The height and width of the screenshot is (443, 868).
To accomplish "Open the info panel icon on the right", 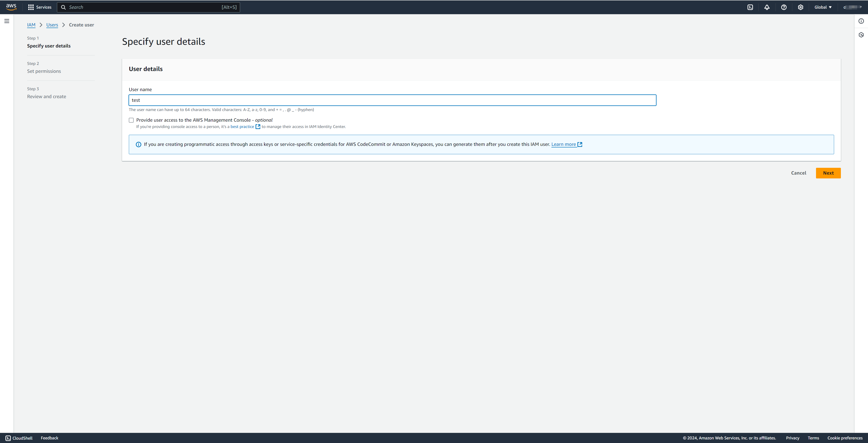I will (x=861, y=21).
